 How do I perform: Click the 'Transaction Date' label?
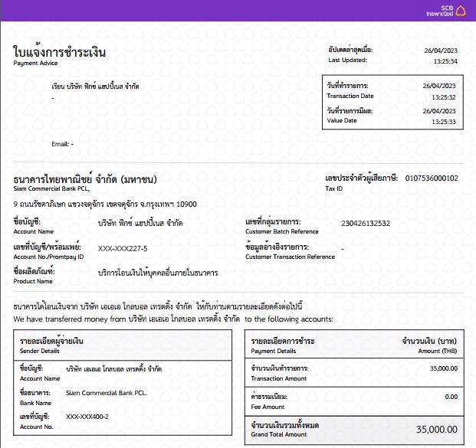[350, 96]
